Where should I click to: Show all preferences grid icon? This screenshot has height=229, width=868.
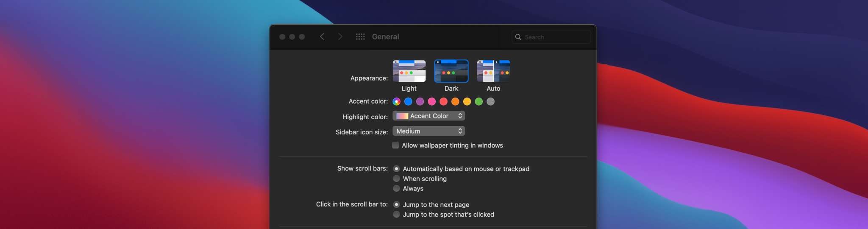point(360,37)
